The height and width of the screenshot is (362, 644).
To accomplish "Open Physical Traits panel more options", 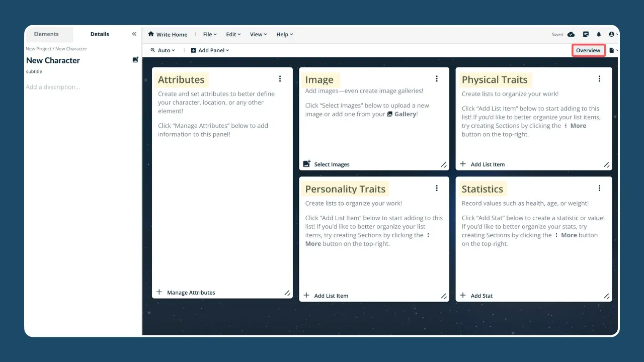I will 599,79.
